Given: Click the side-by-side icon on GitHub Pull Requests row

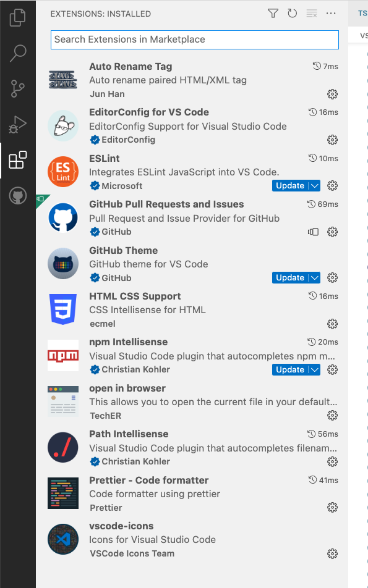Looking at the screenshot, I should click(313, 232).
